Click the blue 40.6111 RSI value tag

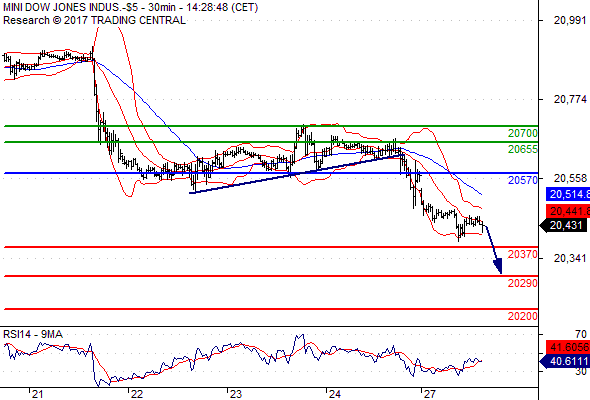click(x=565, y=361)
